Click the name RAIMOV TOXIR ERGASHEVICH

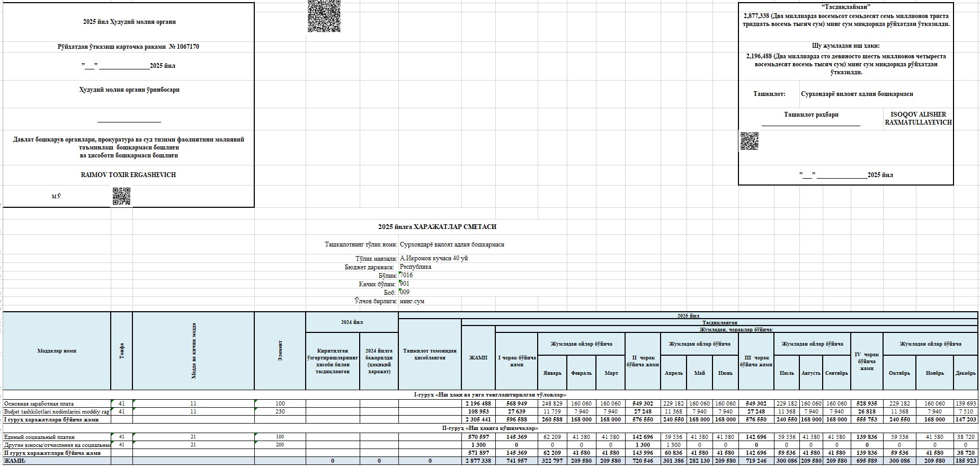click(x=129, y=175)
